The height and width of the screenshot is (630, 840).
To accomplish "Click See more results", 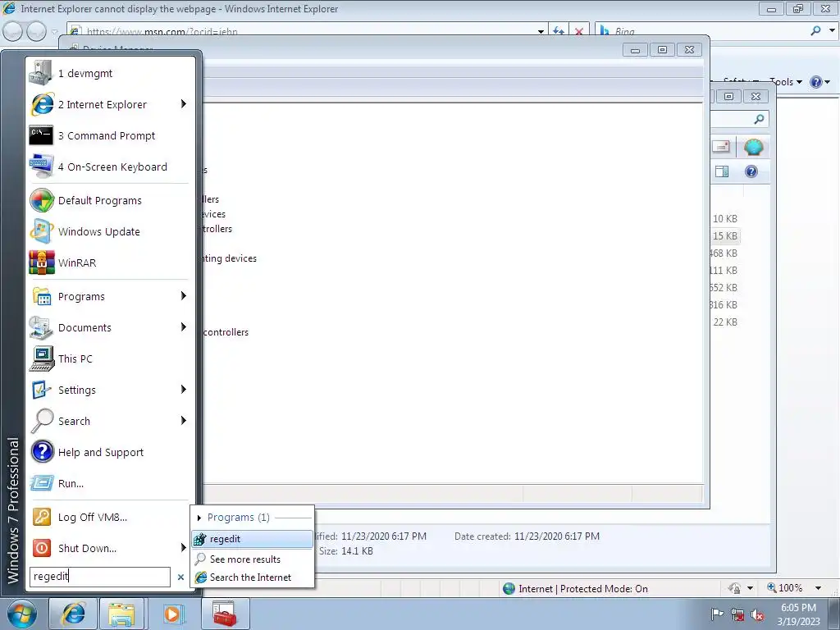I will 252,559.
